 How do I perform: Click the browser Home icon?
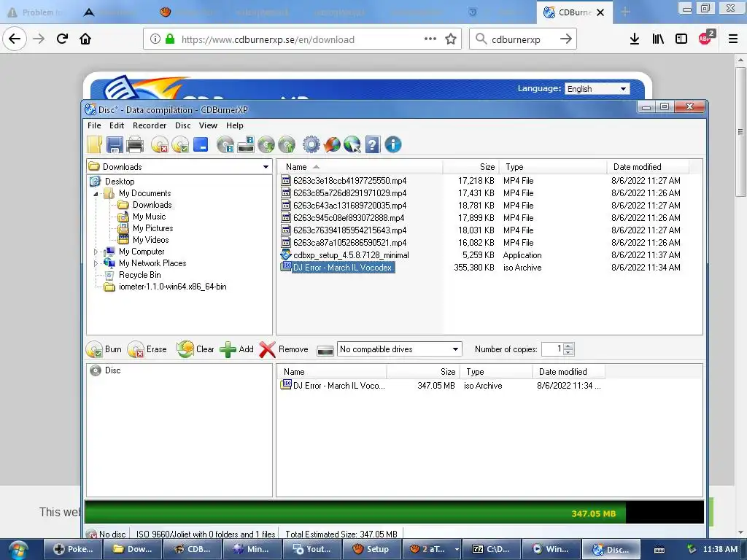pos(85,39)
